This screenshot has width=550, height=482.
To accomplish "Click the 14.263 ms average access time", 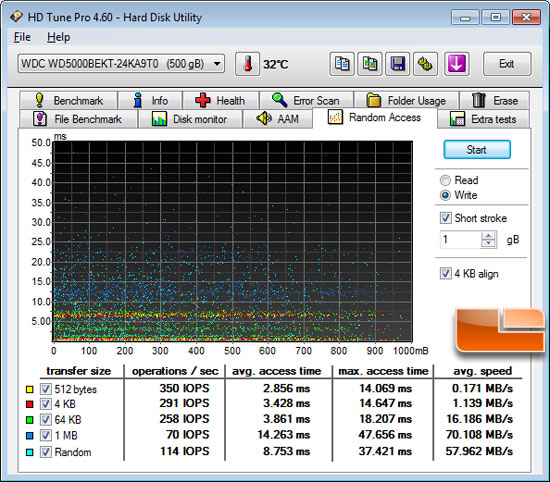I will coord(284,435).
